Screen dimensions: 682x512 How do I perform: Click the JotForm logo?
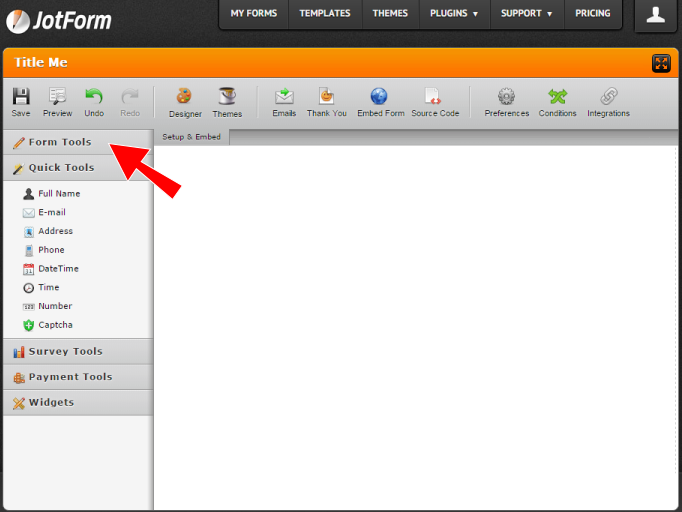coord(59,21)
